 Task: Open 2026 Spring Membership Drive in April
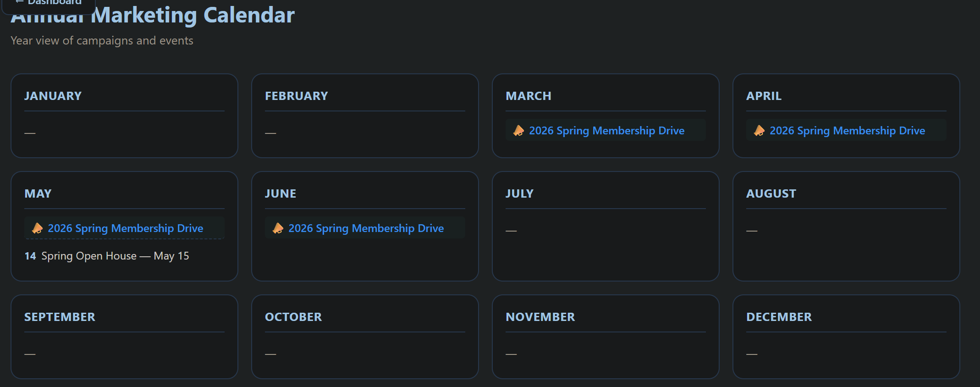click(847, 131)
